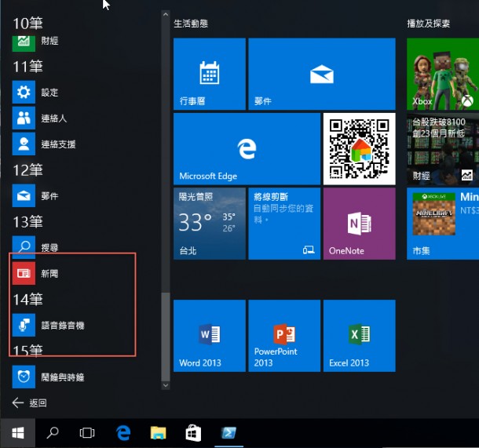479x448 pixels.
Task: Open File Explorer from taskbar
Action: (159, 433)
